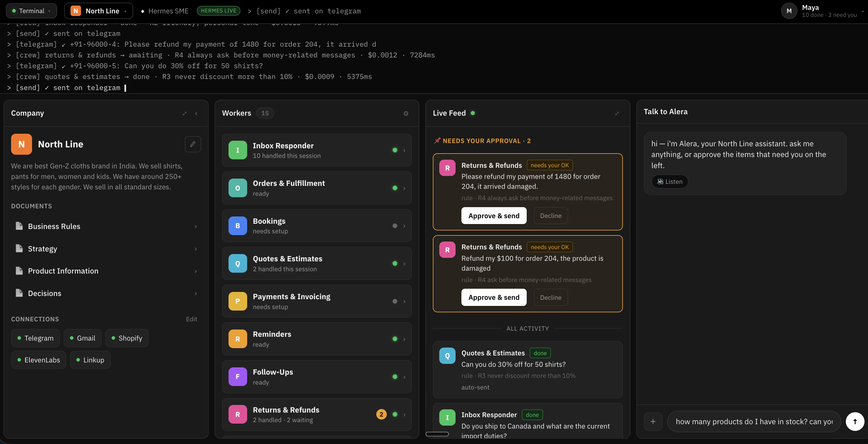The image size is (868, 444).
Task: Collapse the Company panel with chevron
Action: coord(196,114)
